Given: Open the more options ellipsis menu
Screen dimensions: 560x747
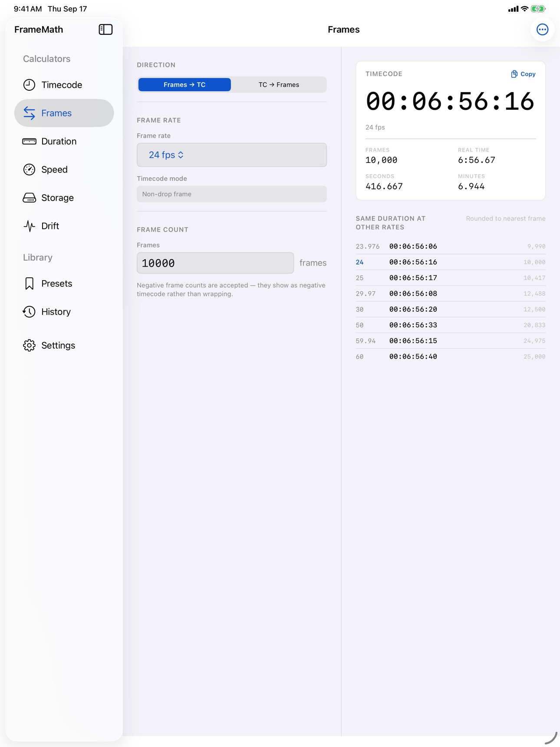Looking at the screenshot, I should pos(542,30).
